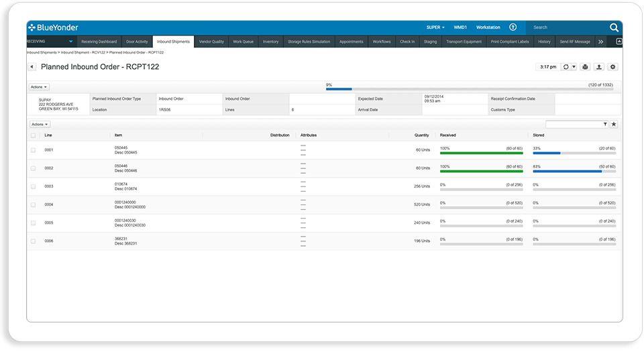
Task: Click the favorites star icon
Action: pos(614,124)
